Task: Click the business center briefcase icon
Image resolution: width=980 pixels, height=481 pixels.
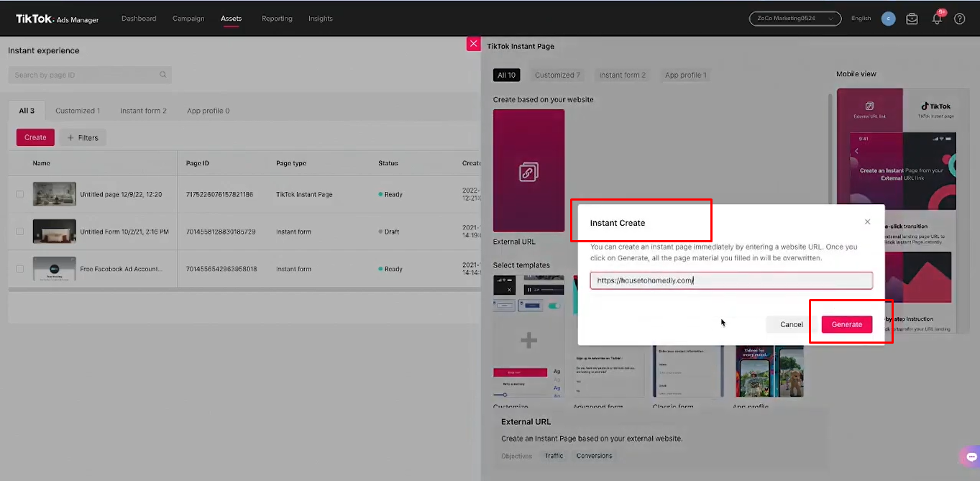Action: pyautogui.click(x=912, y=19)
